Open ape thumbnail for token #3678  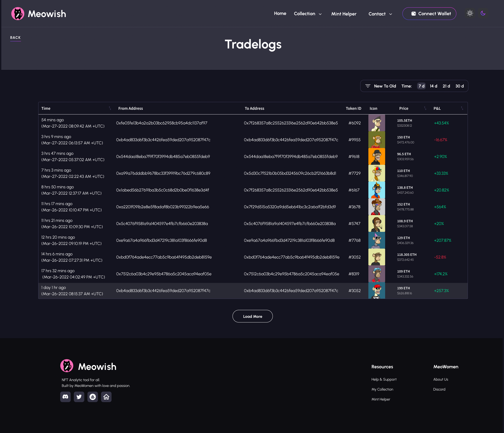(376, 207)
